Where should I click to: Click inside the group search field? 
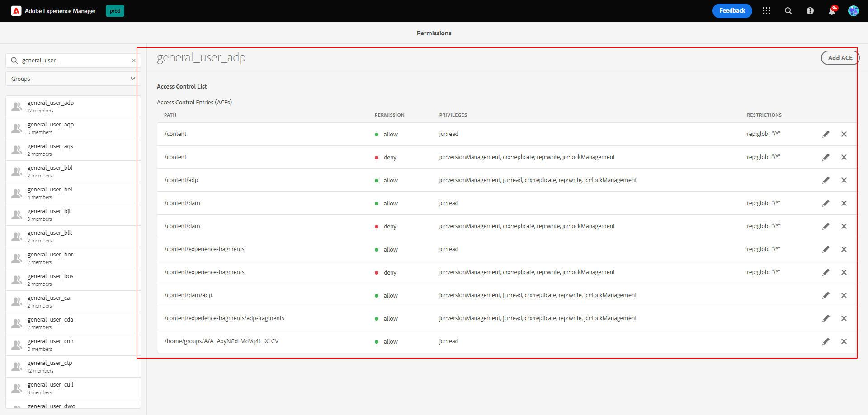[x=68, y=60]
